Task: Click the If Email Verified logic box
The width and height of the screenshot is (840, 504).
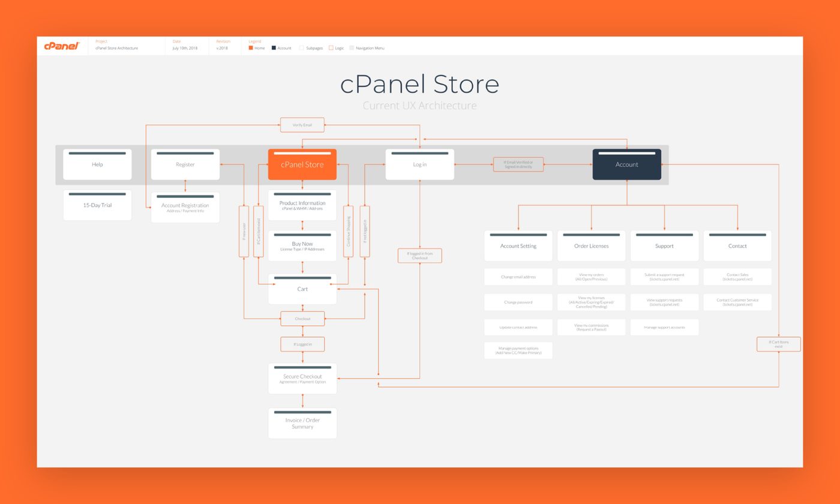Action: point(518,164)
